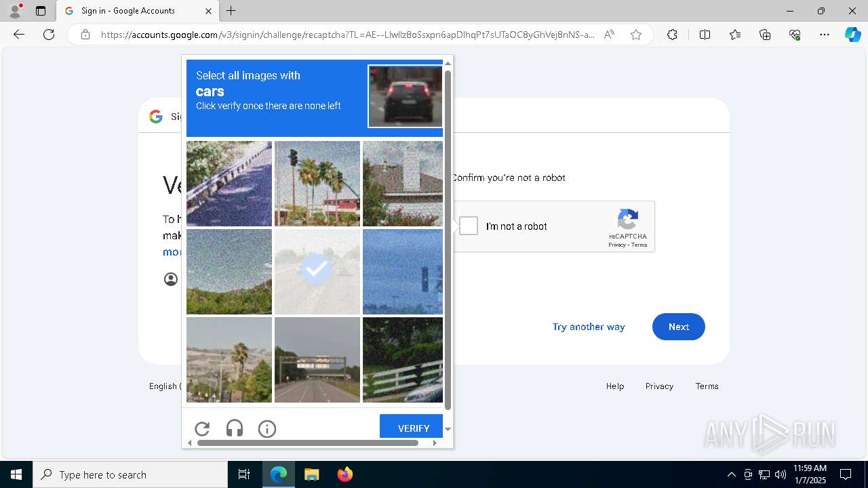Open the Terms footer link
This screenshot has width=868, height=488.
[707, 386]
